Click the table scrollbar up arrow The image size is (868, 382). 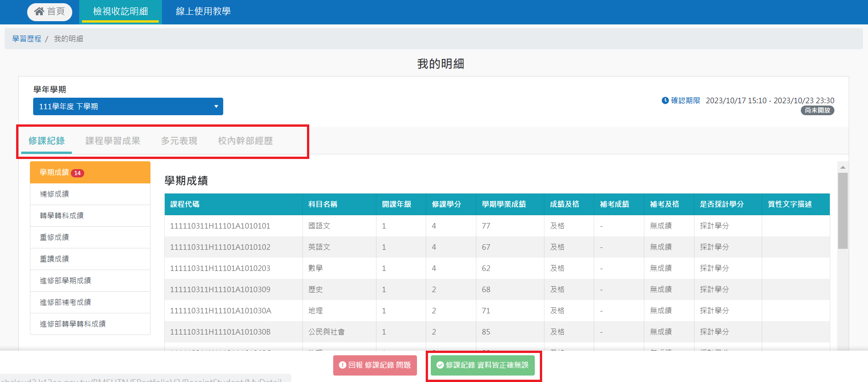843,167
